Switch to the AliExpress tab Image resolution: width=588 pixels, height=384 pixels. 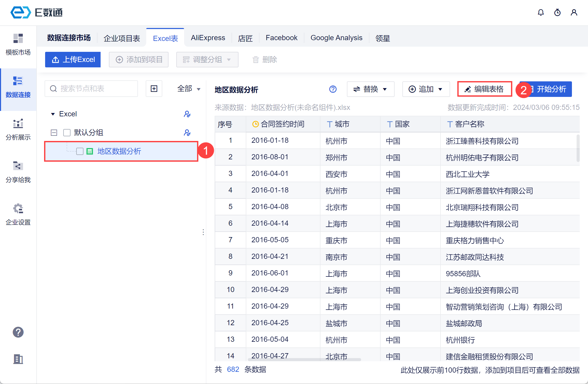208,38
